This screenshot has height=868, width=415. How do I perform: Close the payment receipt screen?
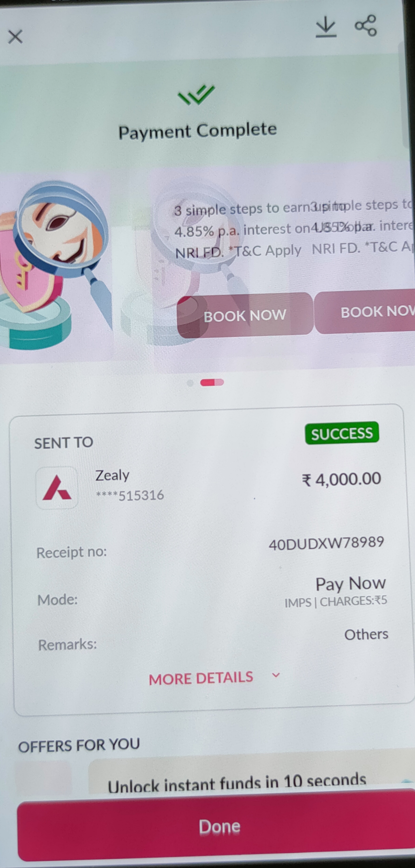click(x=15, y=36)
